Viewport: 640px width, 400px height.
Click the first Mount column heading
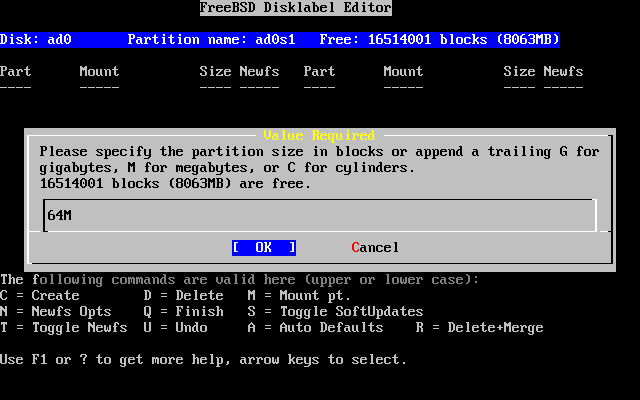click(x=99, y=71)
